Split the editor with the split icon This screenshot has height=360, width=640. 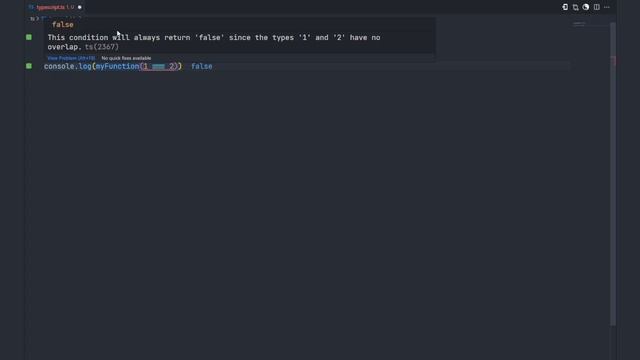click(597, 7)
